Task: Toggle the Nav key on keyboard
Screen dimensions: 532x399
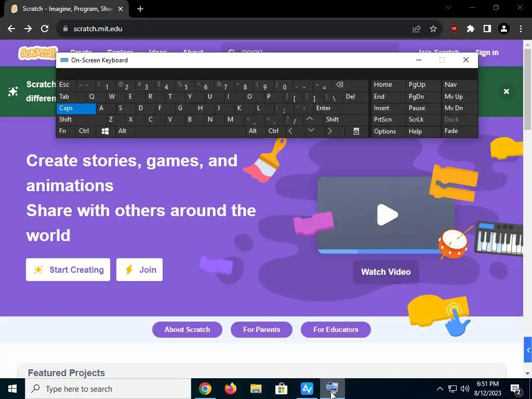Action: pyautogui.click(x=459, y=85)
